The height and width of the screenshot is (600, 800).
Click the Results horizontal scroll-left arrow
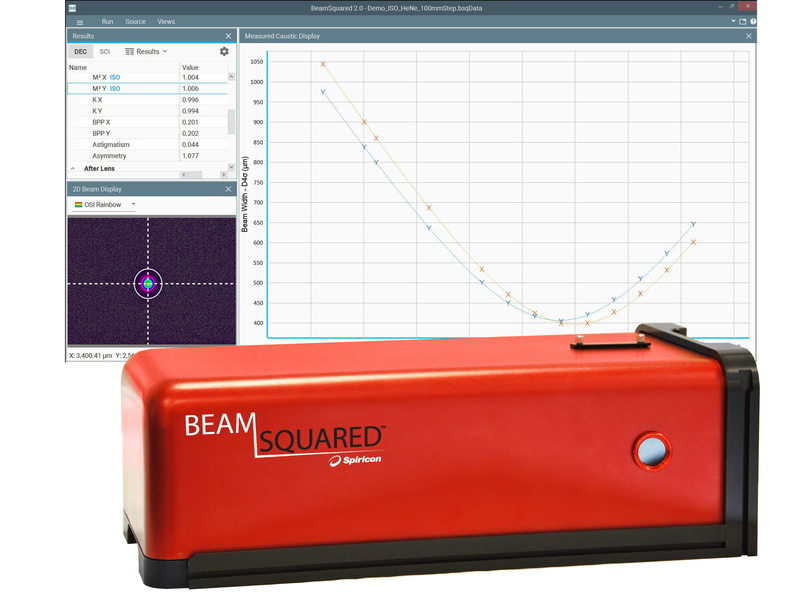coord(184,174)
